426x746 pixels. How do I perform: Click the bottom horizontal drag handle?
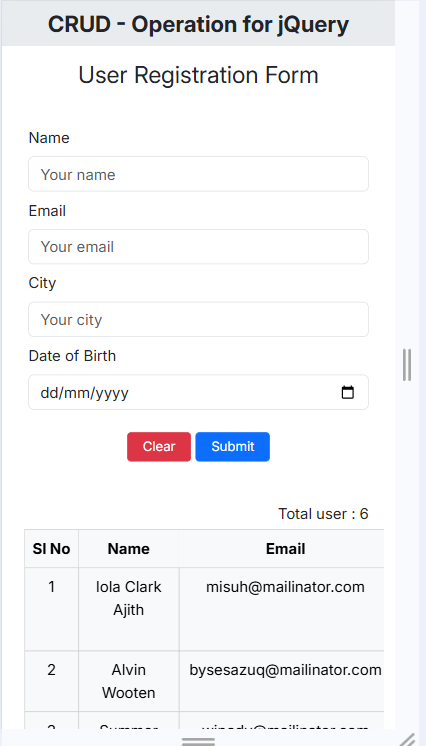click(x=198, y=741)
